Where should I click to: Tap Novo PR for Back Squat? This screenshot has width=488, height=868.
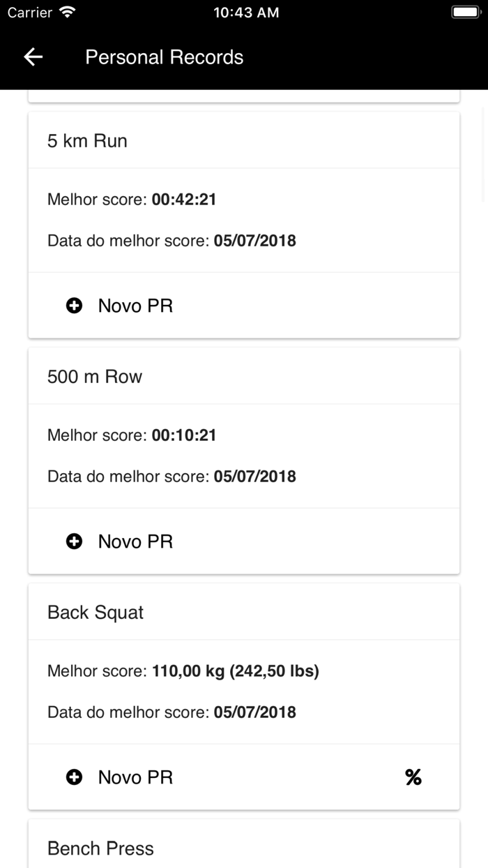tap(135, 777)
